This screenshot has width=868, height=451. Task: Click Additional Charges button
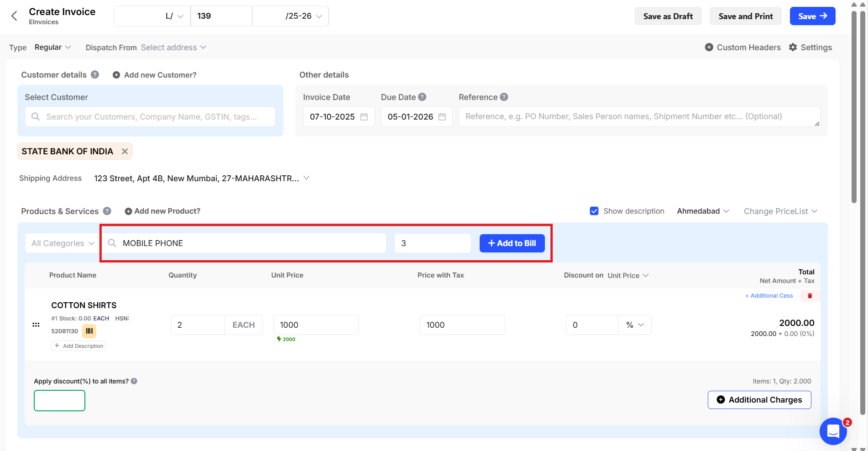pyautogui.click(x=759, y=400)
